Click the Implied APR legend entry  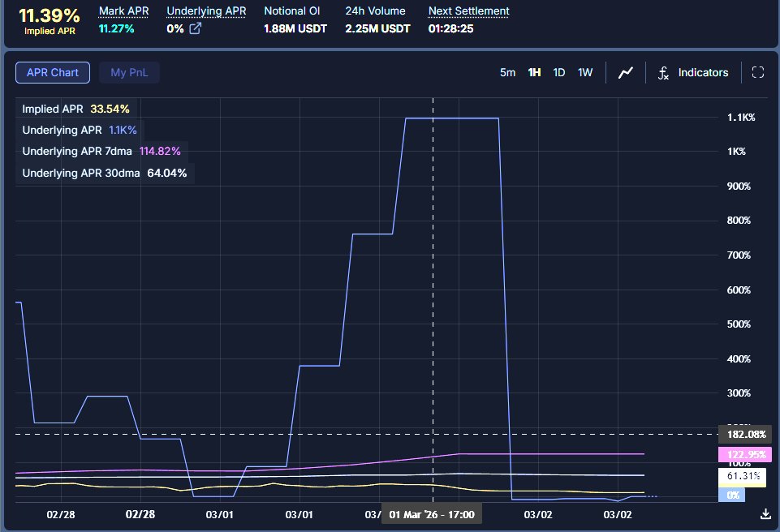[75, 109]
